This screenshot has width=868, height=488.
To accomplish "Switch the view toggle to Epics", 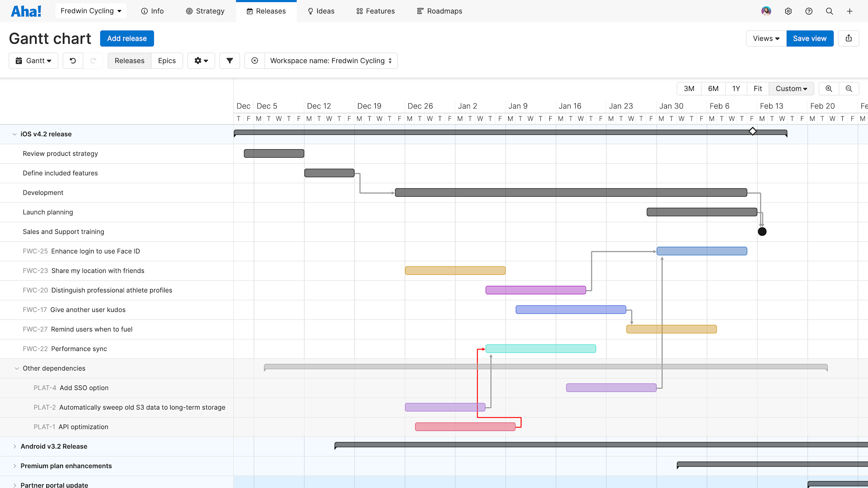I will point(167,60).
